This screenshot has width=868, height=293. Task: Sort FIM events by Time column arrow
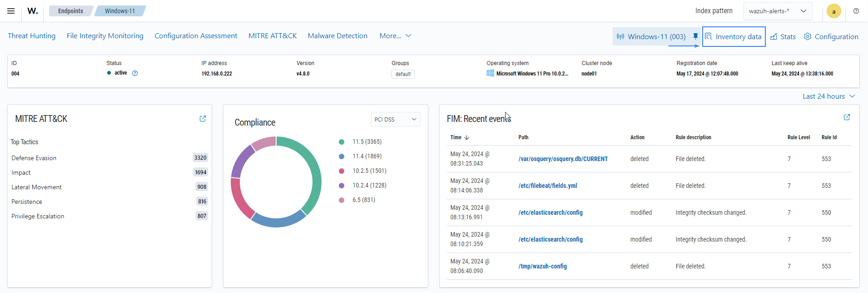pyautogui.click(x=466, y=137)
